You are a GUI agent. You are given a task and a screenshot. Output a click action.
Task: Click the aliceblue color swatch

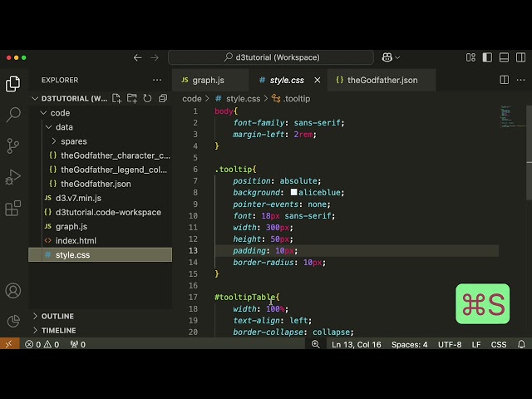293,192
